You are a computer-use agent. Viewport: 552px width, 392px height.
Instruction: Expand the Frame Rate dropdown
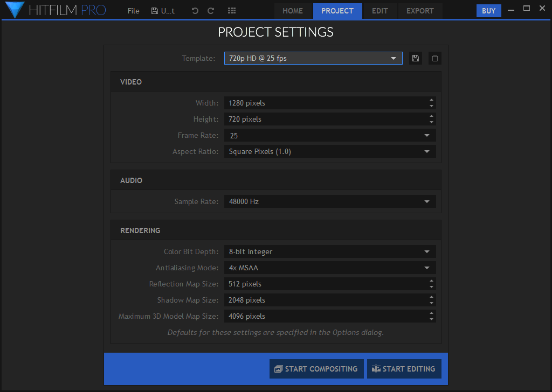330,136
